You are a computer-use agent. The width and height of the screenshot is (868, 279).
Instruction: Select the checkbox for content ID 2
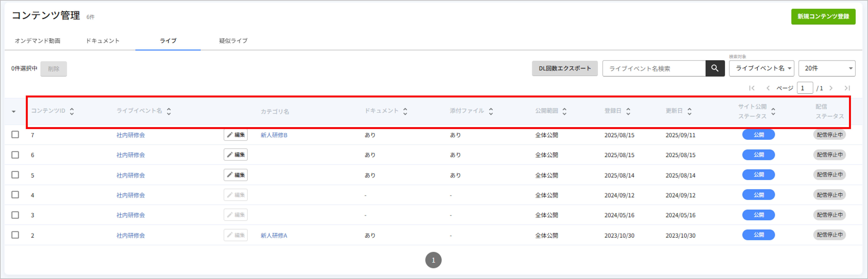(15, 235)
